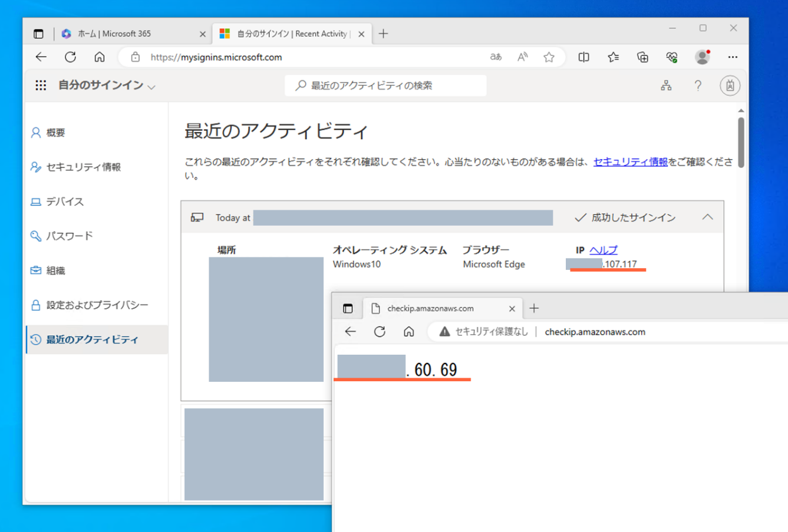Click the organization chart icon in header

pos(666,86)
